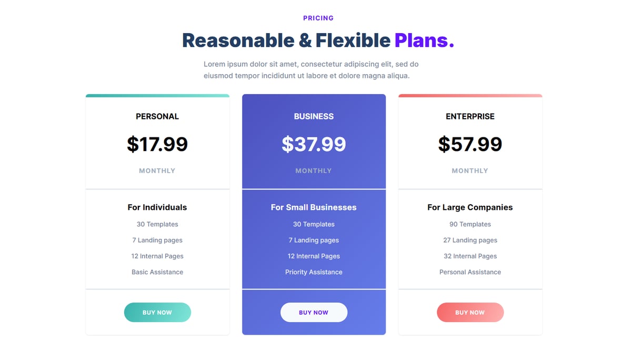Click the $57.99 price
This screenshot has height=362, width=644.
tap(470, 144)
